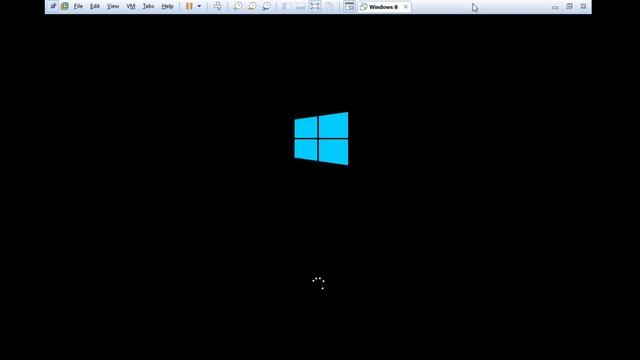Take a snapshot of the virtual machine
This screenshot has height=360, width=640.
(x=238, y=6)
